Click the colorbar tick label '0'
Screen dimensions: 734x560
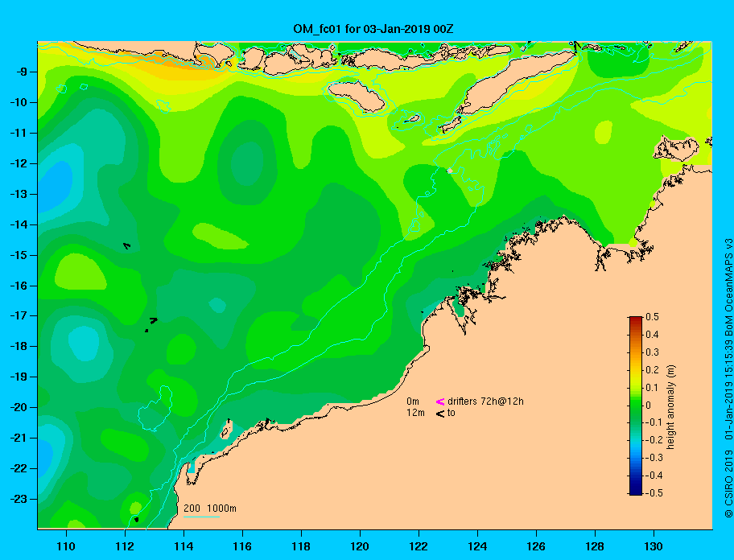(x=649, y=406)
